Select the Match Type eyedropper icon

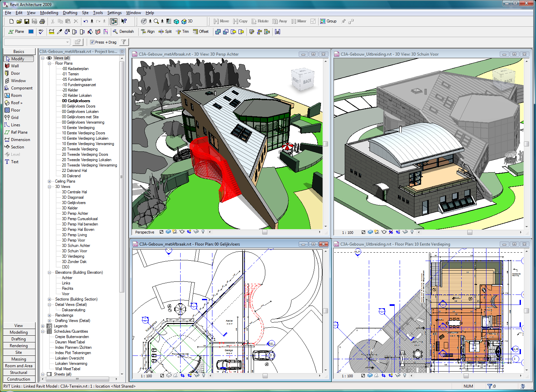pyautogui.click(x=60, y=31)
